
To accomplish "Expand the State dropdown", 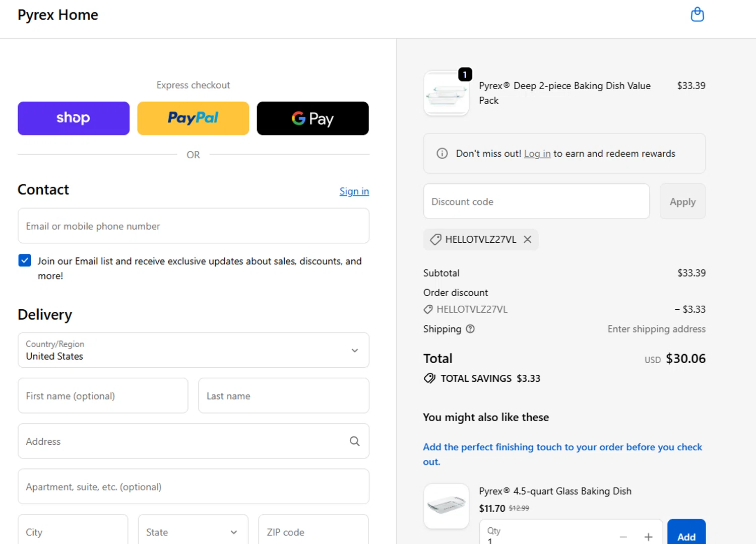I will click(193, 532).
